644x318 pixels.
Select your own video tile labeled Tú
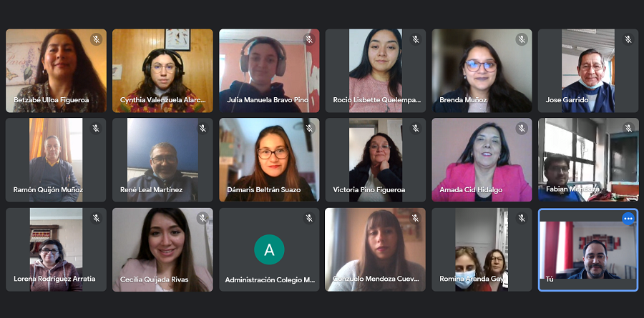tap(588, 249)
